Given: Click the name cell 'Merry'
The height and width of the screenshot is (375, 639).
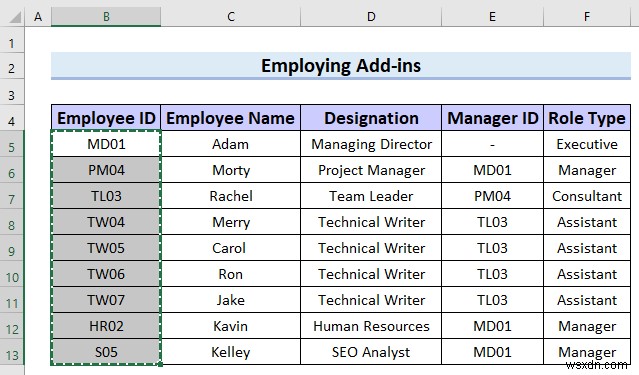Looking at the screenshot, I should 231,222.
